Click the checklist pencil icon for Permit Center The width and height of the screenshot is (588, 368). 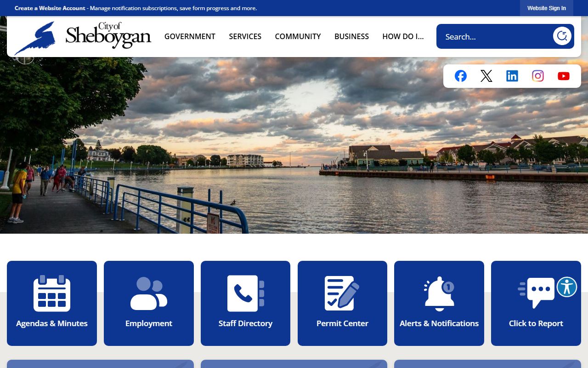click(342, 293)
